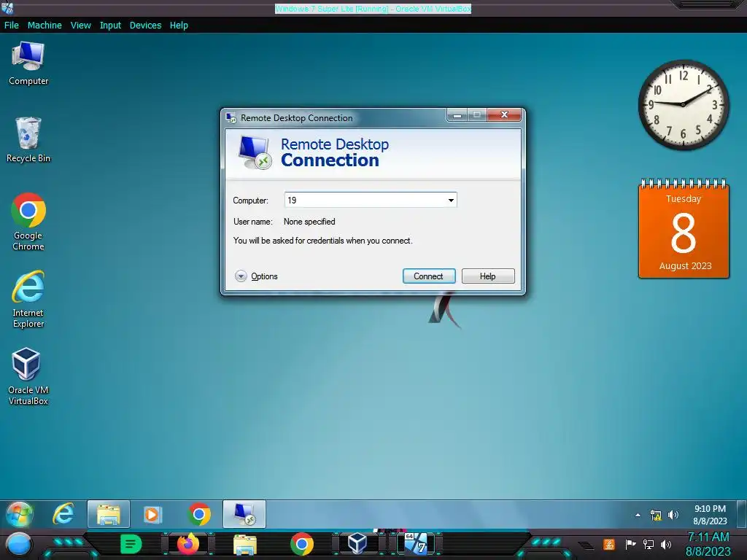Click the Help button in Remote Desktop
Screen dimensions: 747x560
tap(488, 276)
